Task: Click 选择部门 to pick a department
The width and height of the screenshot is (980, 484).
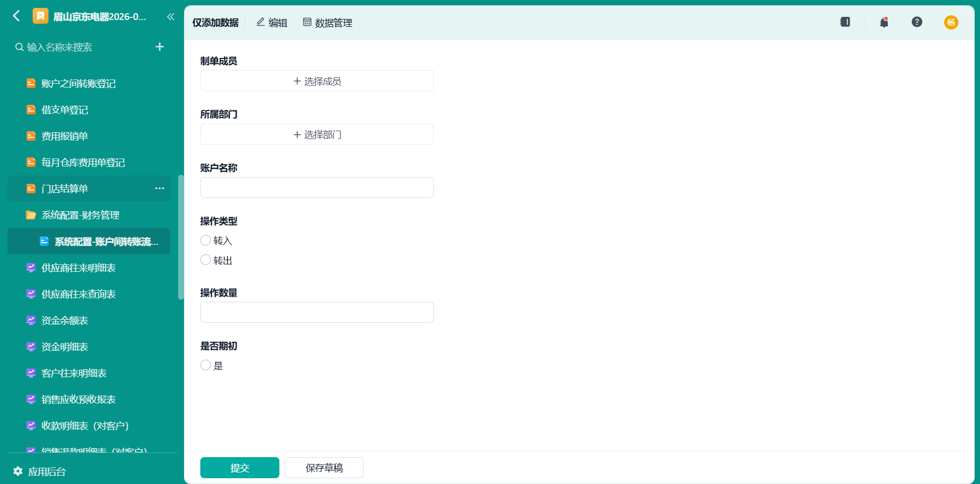Action: (x=317, y=134)
